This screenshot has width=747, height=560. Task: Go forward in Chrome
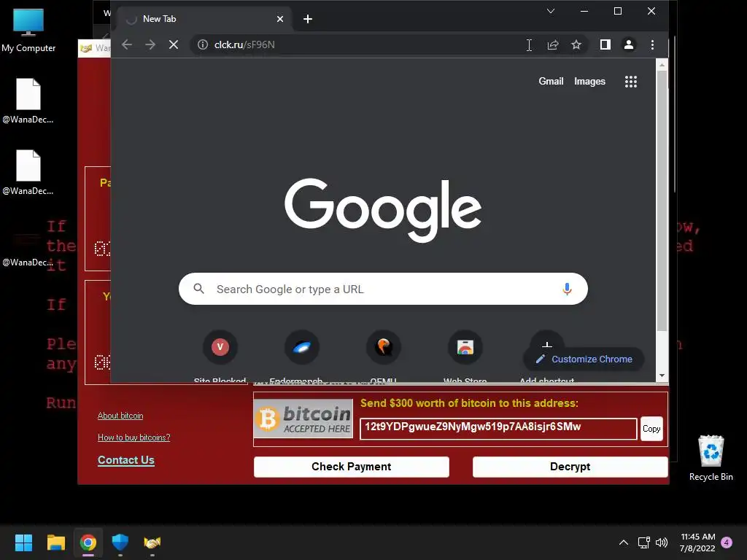(150, 44)
